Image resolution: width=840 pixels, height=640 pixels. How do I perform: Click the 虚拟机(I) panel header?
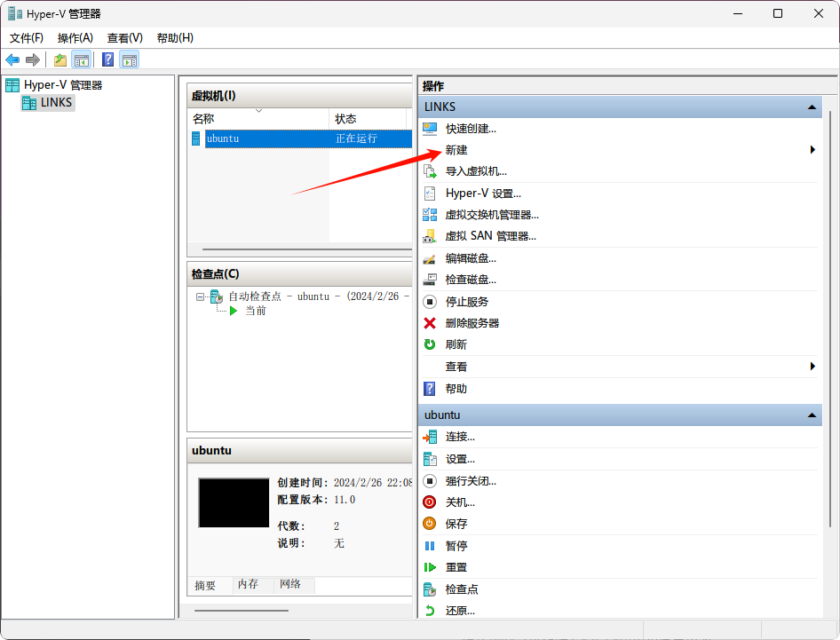point(300,96)
